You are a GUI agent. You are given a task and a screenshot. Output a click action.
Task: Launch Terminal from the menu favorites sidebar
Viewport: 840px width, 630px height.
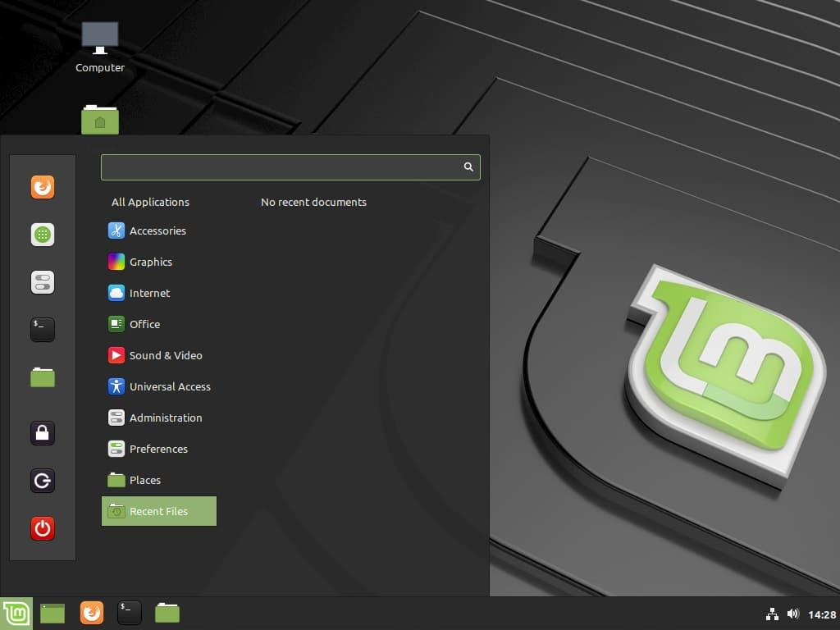pos(43,330)
